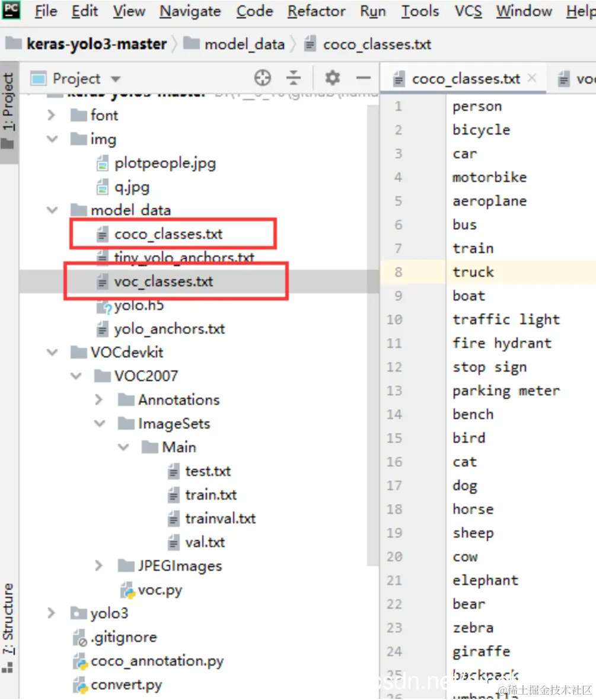Open the Window menu
Screen dimensions: 596x700
524,11
